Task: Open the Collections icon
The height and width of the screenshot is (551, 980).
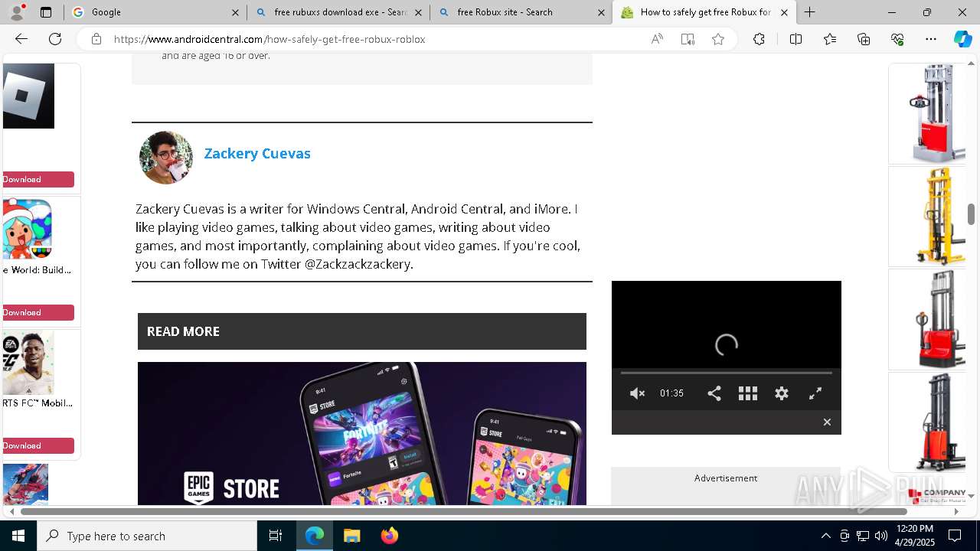Action: [864, 39]
